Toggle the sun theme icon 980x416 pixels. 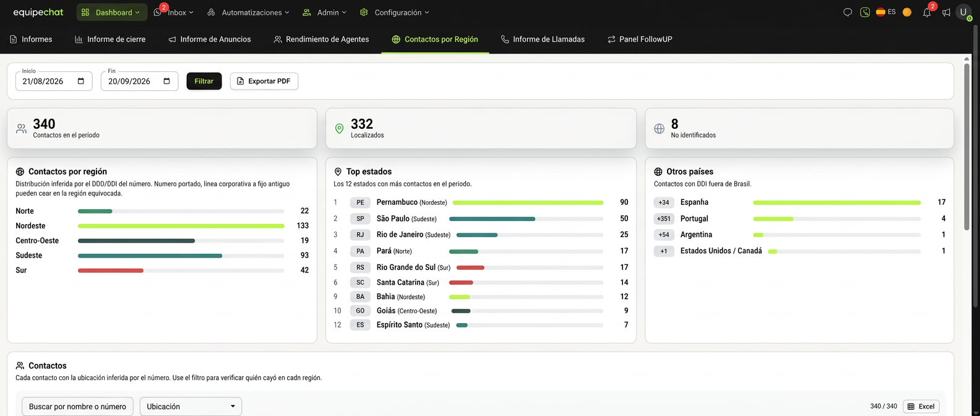[x=907, y=12]
